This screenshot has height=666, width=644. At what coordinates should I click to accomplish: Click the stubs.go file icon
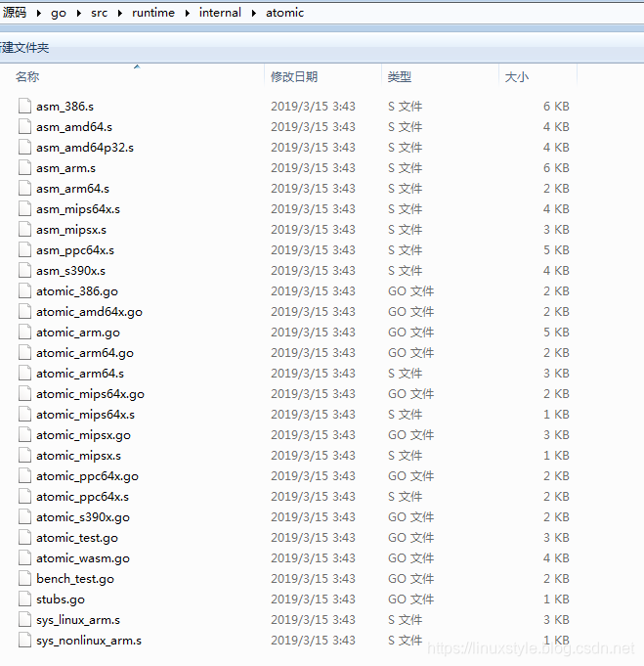(25, 599)
